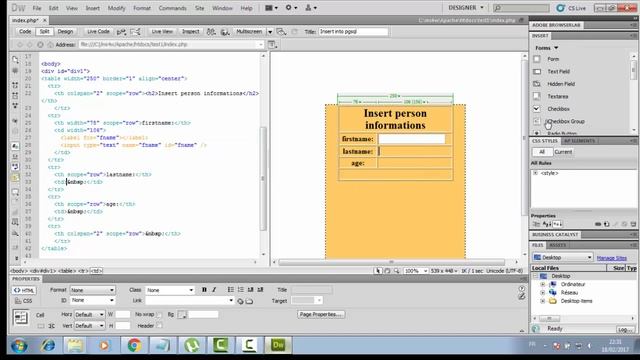This screenshot has height=360, width=640.
Task: Apply ordered list formatting
Action: click(240, 290)
